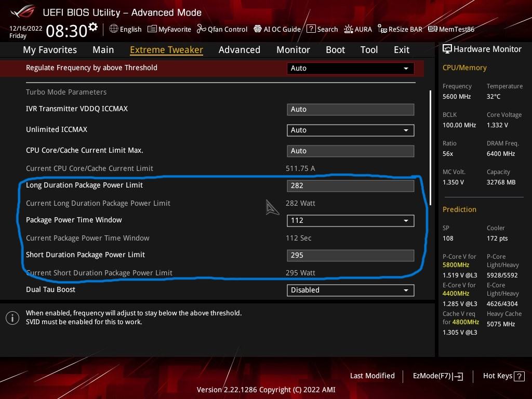Screen dimensions: 532x399
Task: Select the Regulate Frequency by above Threshold row
Action: click(x=212, y=68)
